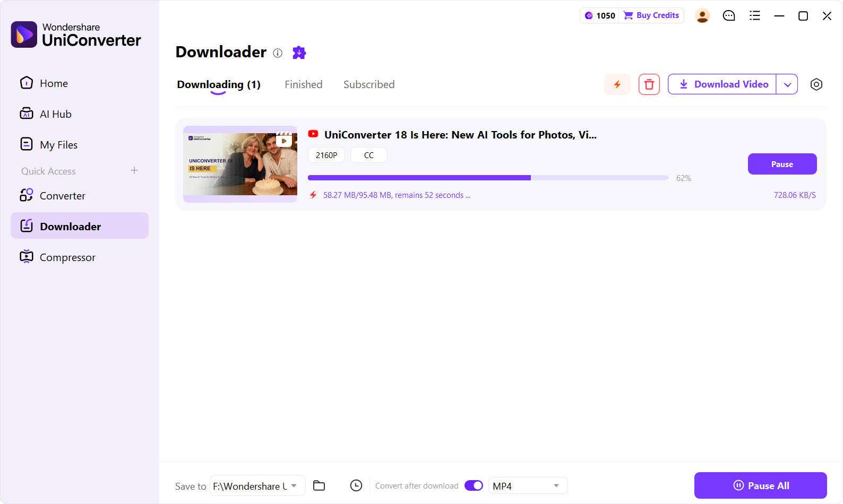Select Downloader in the sidebar

pos(80,226)
